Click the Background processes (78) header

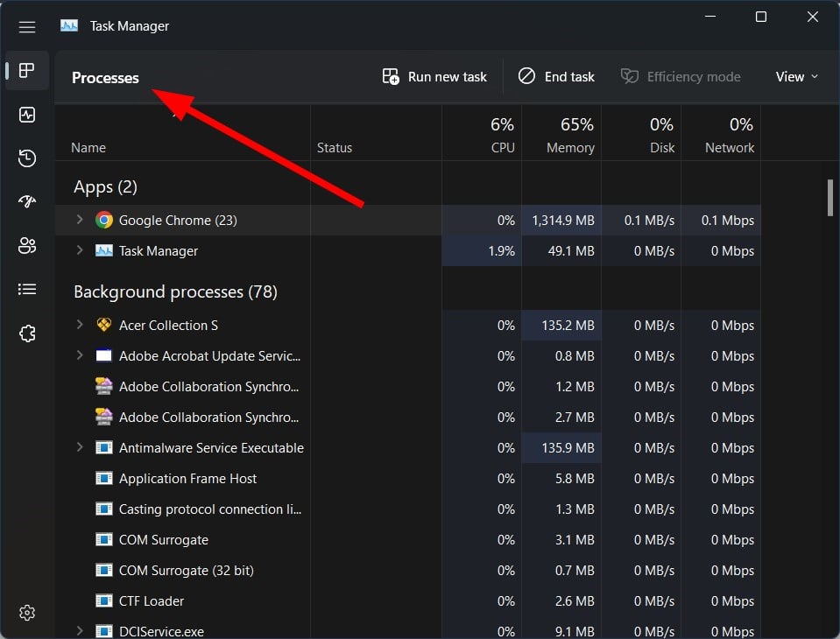[176, 292]
